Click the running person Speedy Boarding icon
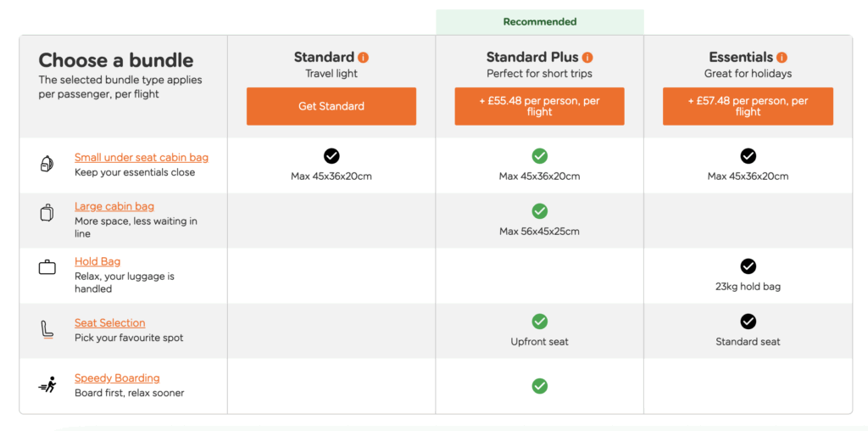 click(47, 385)
